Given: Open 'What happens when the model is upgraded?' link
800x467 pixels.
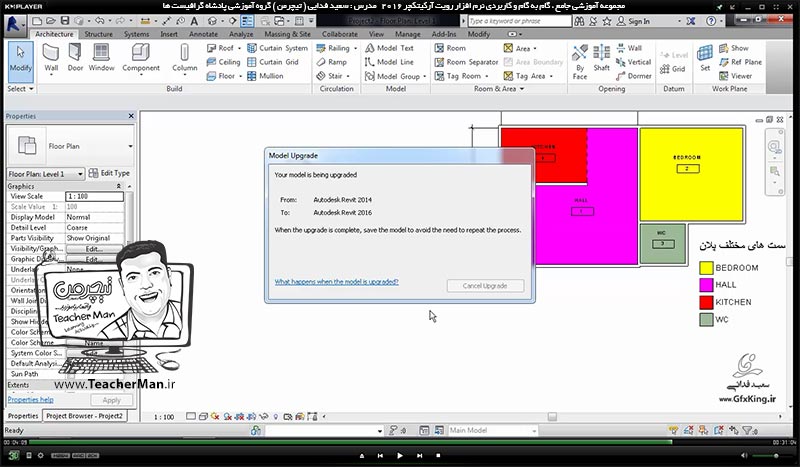Looking at the screenshot, I should [x=336, y=282].
